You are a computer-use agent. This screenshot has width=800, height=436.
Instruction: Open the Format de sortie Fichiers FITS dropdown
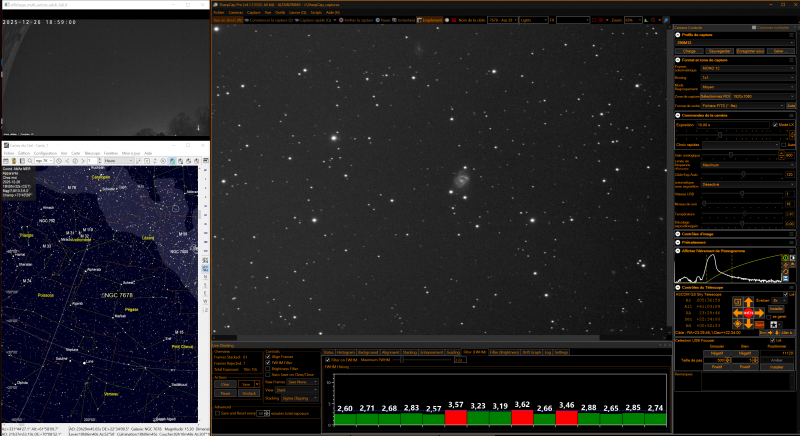(x=742, y=106)
